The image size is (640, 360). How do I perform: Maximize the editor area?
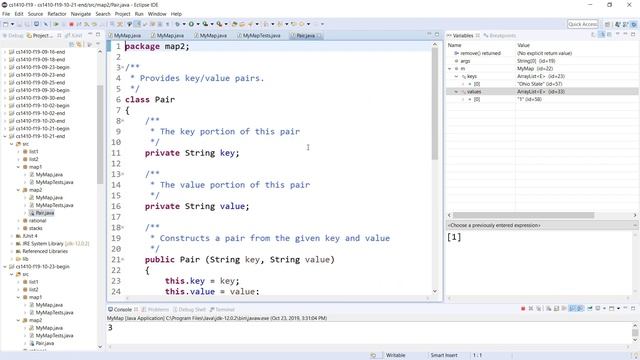[x=437, y=34]
